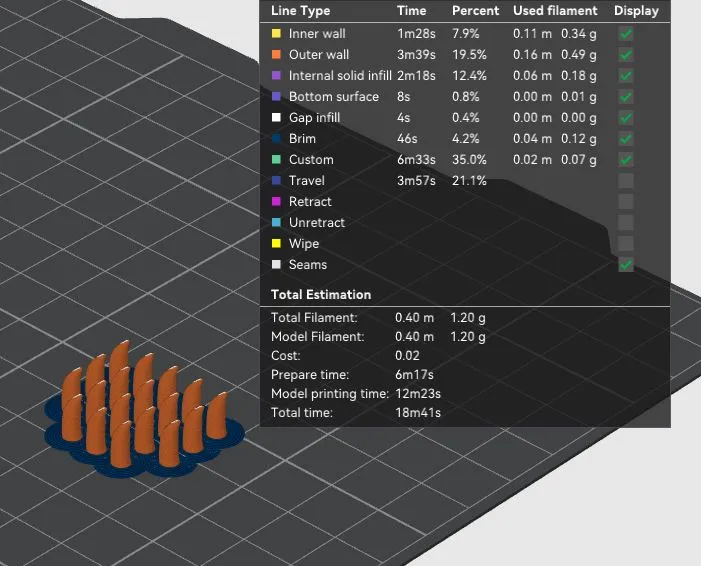
Task: Click the green Custom color swatch
Action: click(x=276, y=160)
